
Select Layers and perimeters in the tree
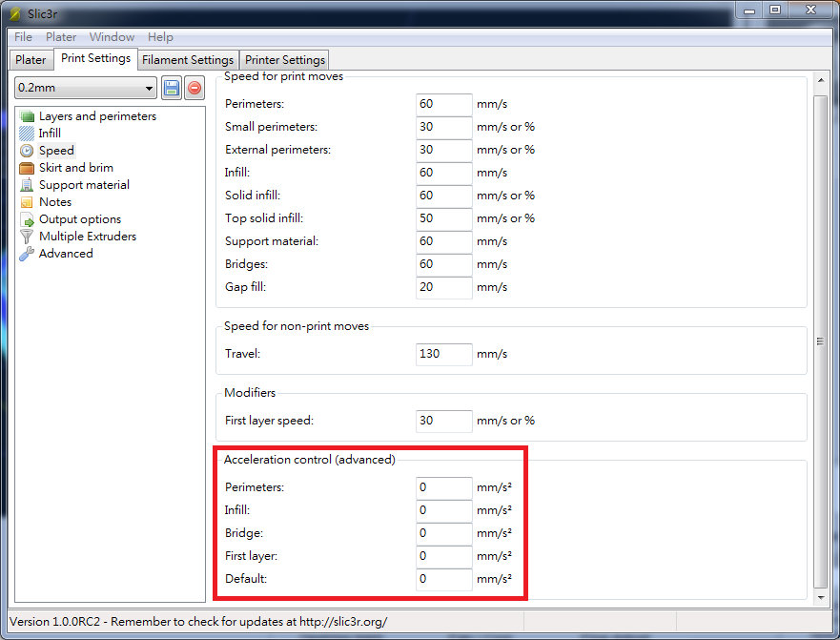[97, 116]
